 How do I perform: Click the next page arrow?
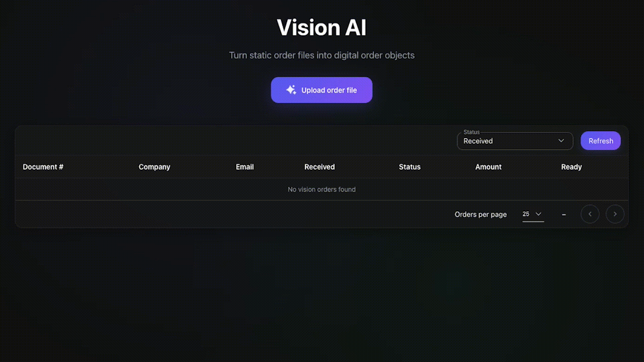[615, 214]
